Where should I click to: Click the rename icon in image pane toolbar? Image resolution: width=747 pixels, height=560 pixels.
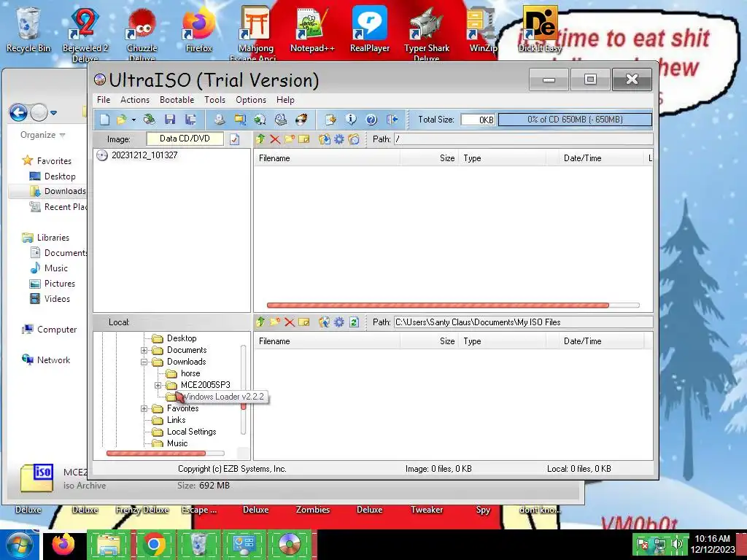[303, 139]
